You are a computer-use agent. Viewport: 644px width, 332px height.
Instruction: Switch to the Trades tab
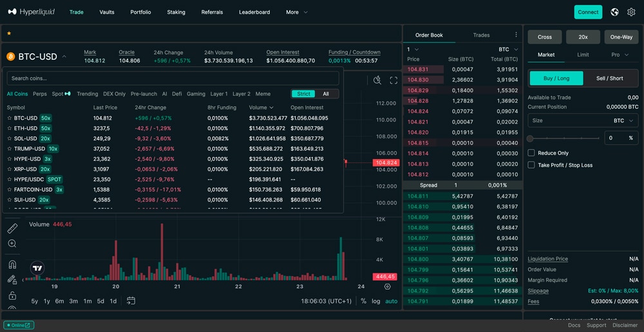[481, 35]
